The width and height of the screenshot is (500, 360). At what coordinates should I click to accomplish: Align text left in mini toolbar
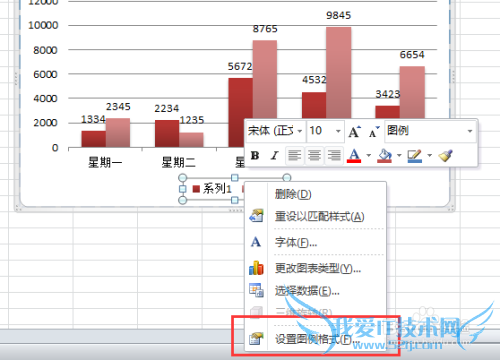coord(295,155)
